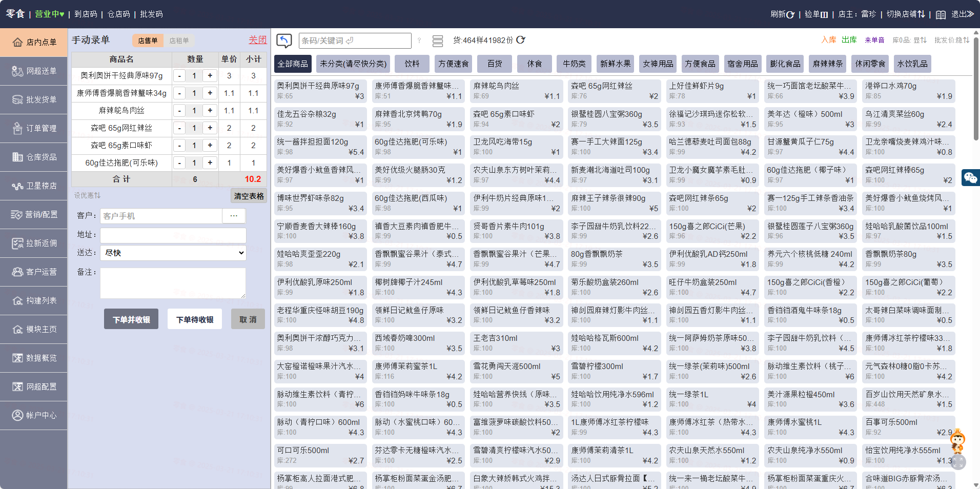Show 全部商品 category
Image resolution: width=980 pixels, height=489 pixels.
[x=293, y=64]
